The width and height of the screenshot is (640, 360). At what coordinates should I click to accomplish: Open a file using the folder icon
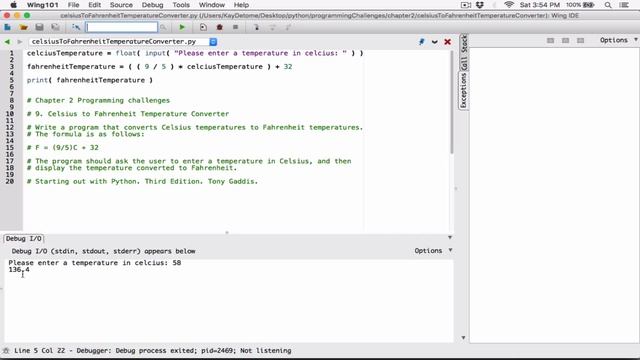[24, 27]
